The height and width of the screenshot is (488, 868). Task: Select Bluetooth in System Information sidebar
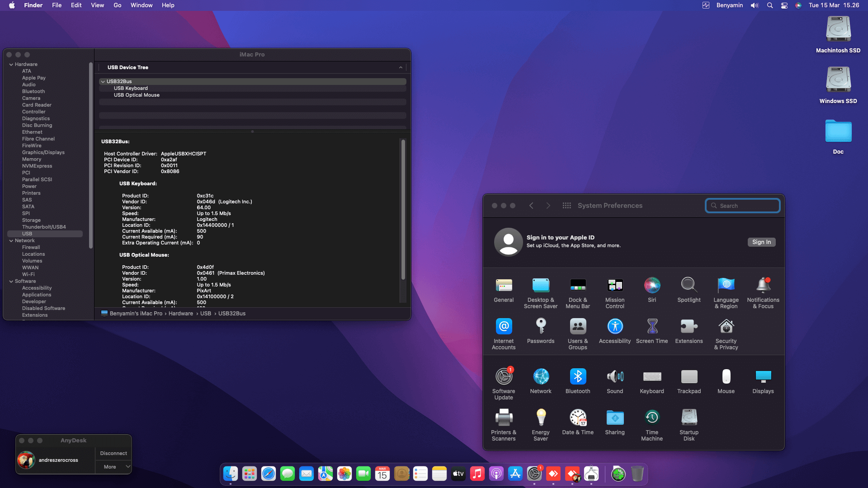(x=33, y=92)
